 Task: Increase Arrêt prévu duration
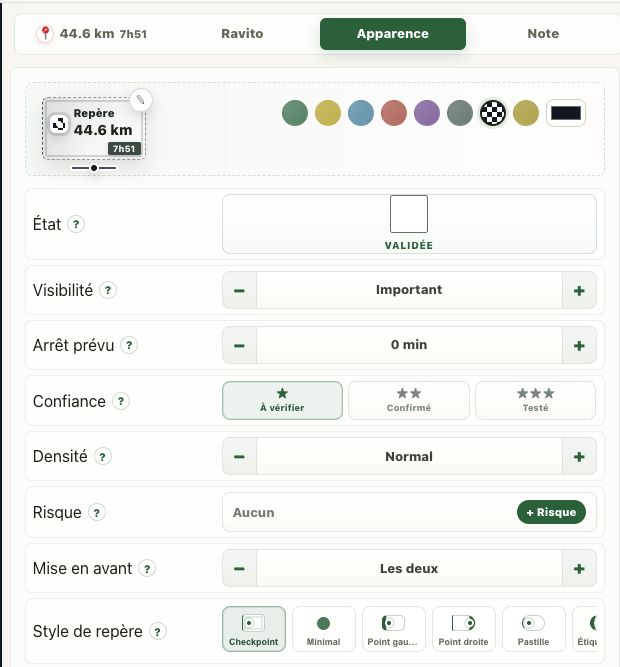click(579, 345)
